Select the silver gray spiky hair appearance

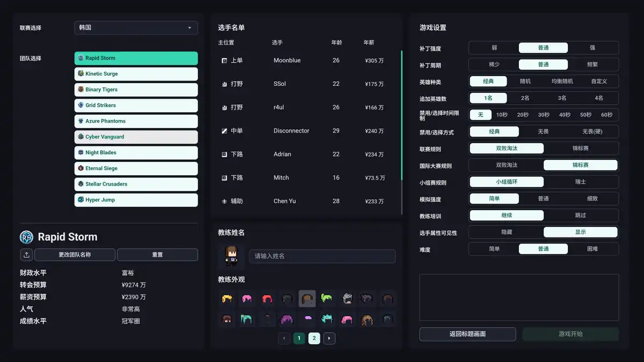[x=347, y=299]
